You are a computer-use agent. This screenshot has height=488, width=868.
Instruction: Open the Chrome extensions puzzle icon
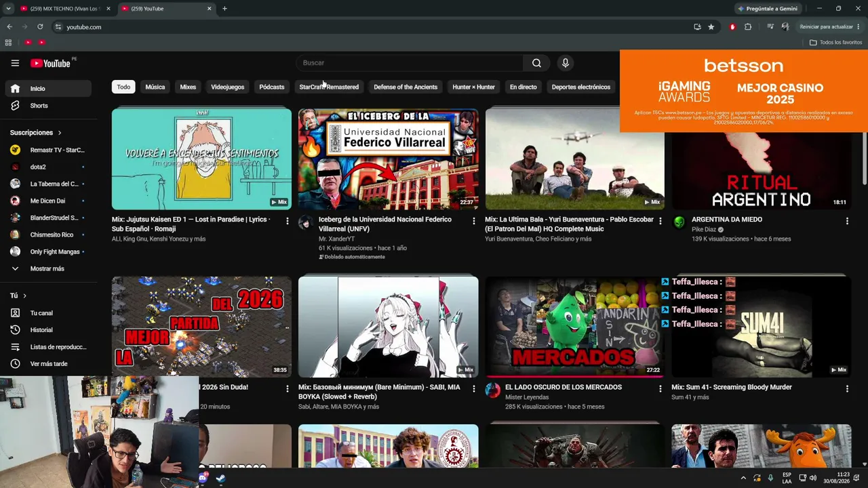[748, 27]
